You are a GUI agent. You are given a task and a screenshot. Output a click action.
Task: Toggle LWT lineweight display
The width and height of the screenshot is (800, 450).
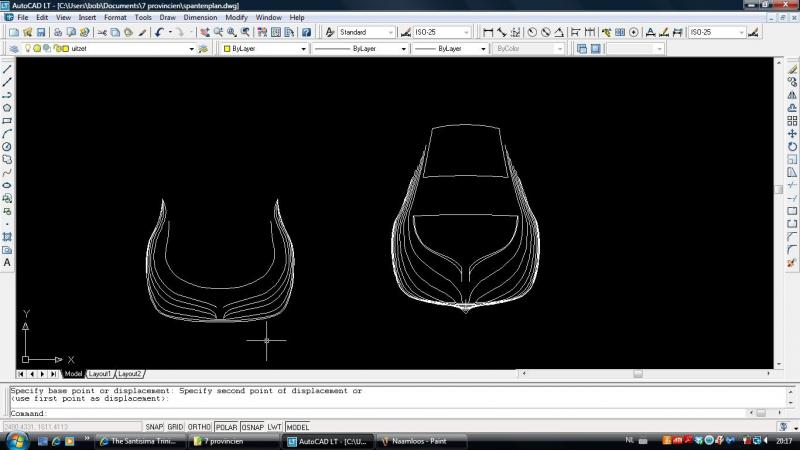(274, 427)
